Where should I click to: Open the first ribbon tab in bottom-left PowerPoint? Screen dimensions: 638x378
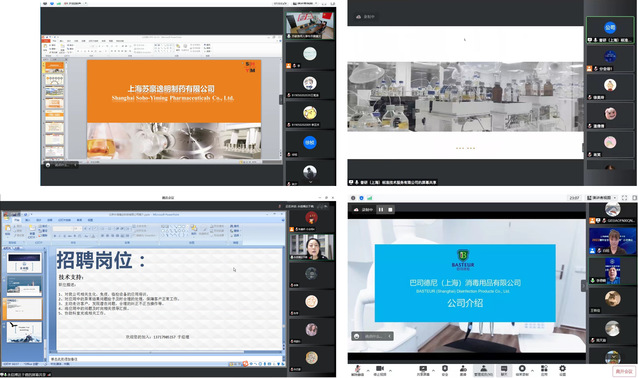pos(17,220)
